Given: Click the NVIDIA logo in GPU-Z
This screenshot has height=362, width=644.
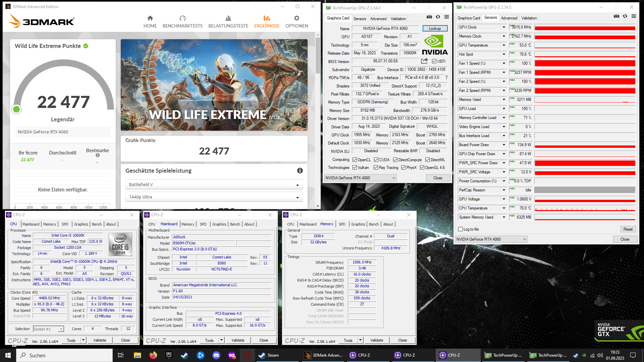Looking at the screenshot, I should [x=435, y=45].
